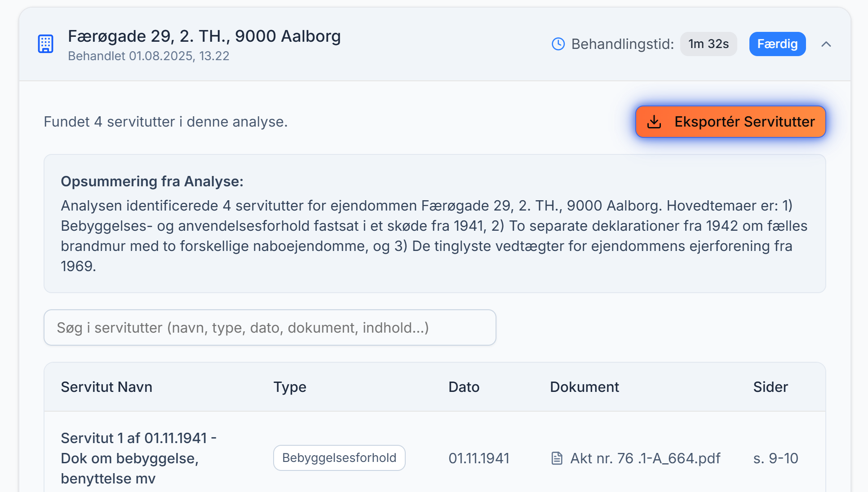
Task: Click the Dokument column header
Action: [x=585, y=387]
